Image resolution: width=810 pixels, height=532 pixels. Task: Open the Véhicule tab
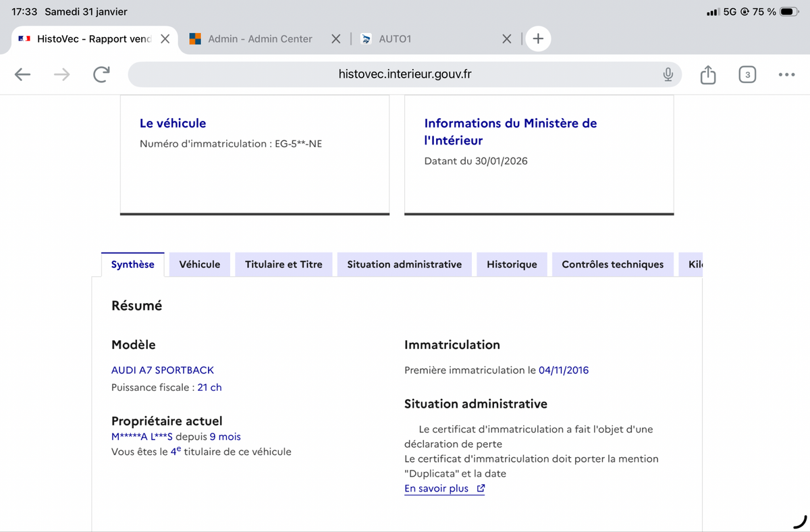200,265
